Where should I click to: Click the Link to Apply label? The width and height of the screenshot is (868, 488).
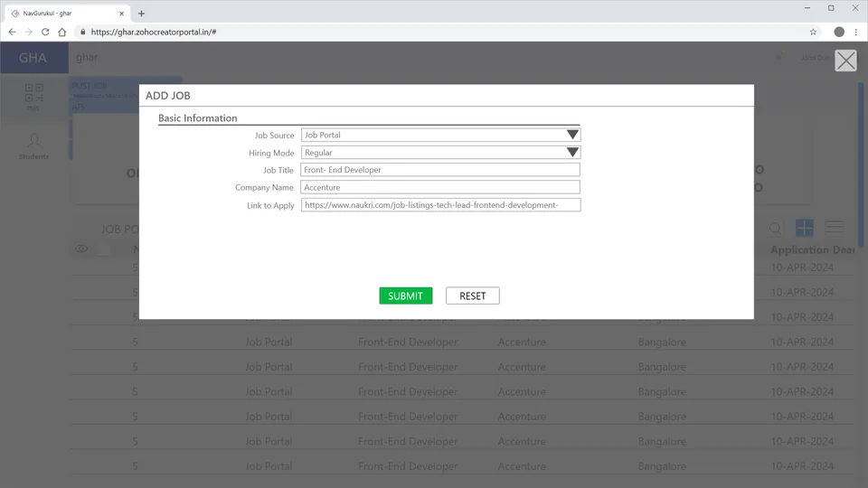[x=270, y=206]
